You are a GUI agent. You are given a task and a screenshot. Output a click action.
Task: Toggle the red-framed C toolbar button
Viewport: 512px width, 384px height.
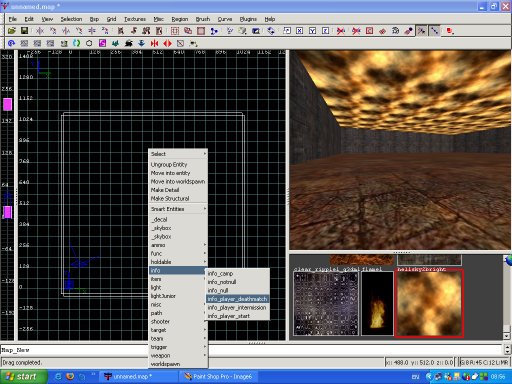point(369,31)
